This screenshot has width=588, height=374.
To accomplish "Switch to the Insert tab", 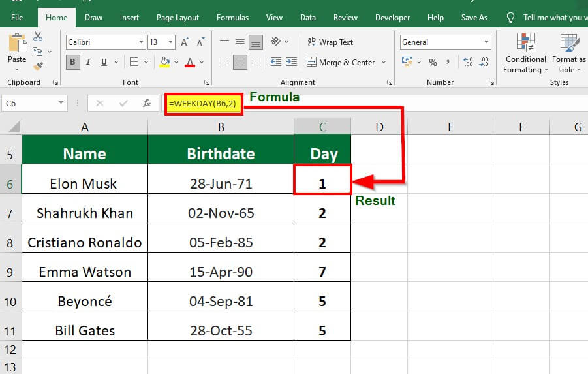I will (x=129, y=18).
